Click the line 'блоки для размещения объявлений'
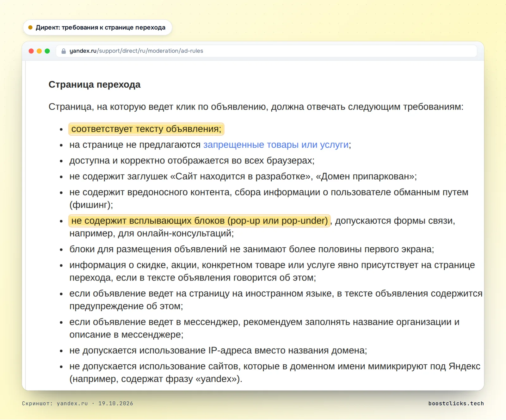The image size is (506, 420). pos(252,249)
